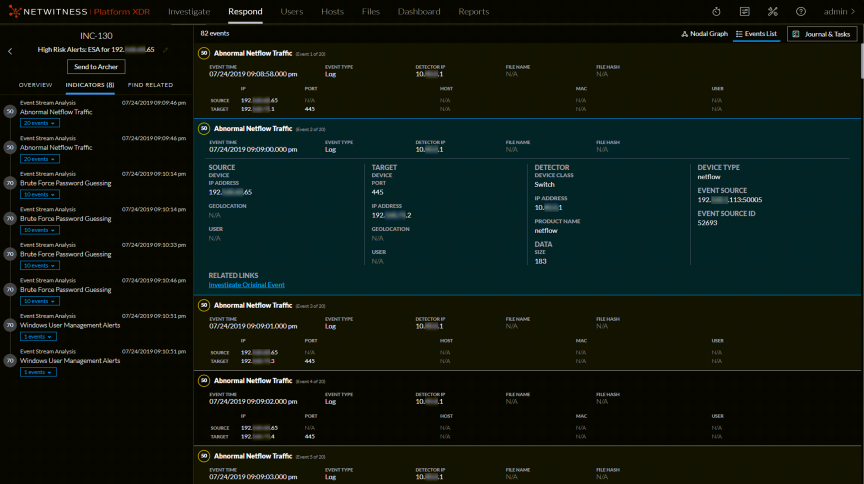
Task: Open the Files menu
Action: tap(371, 12)
